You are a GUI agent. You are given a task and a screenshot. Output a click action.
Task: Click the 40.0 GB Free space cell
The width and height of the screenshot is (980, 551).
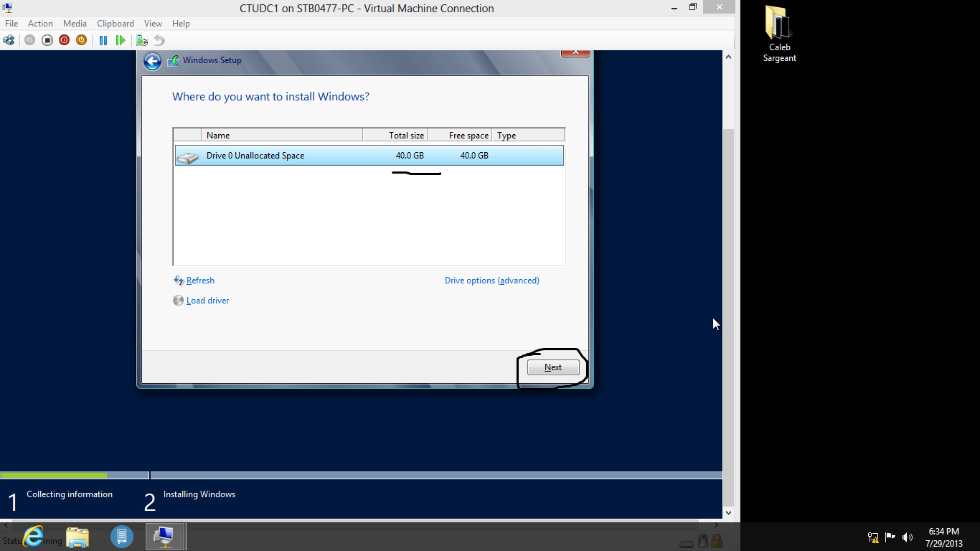474,156
